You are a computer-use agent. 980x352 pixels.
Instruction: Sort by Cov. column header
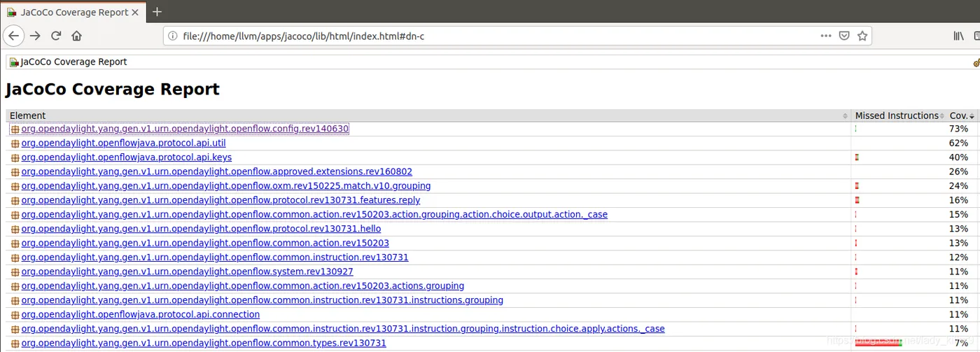[962, 115]
